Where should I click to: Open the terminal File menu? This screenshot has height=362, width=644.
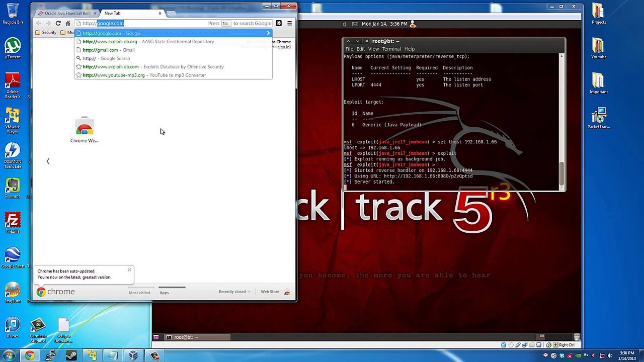[349, 49]
